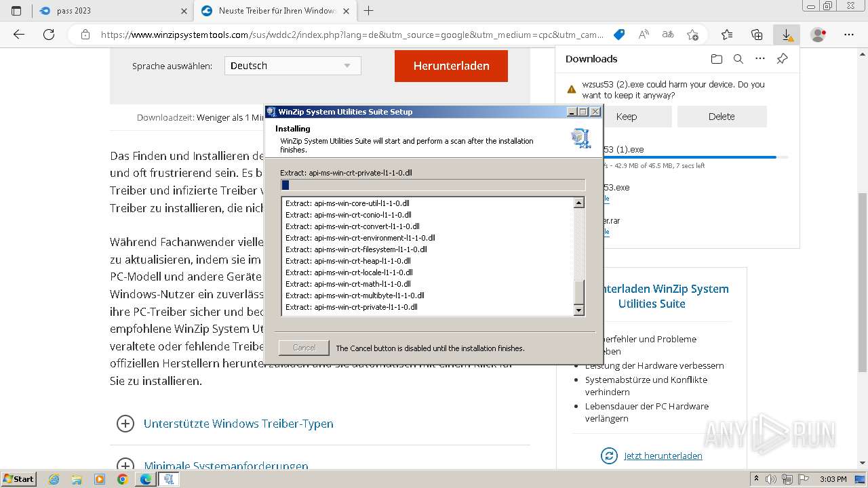Open Edge settings and more menu

(x=849, y=35)
